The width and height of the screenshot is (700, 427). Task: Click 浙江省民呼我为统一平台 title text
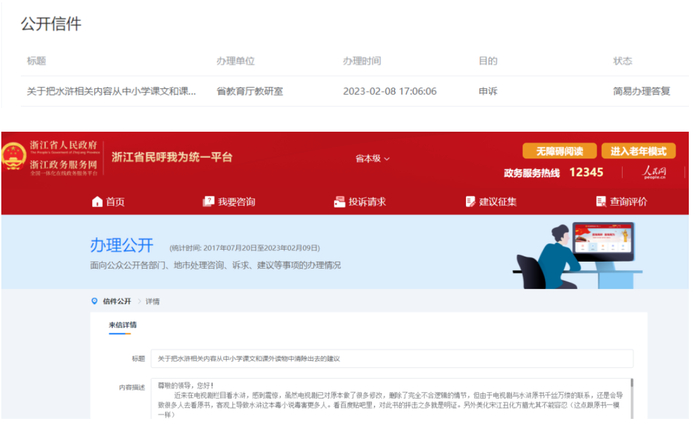click(x=172, y=157)
